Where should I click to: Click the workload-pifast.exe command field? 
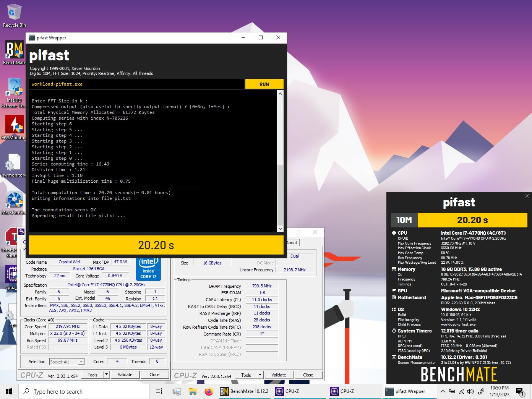click(136, 84)
